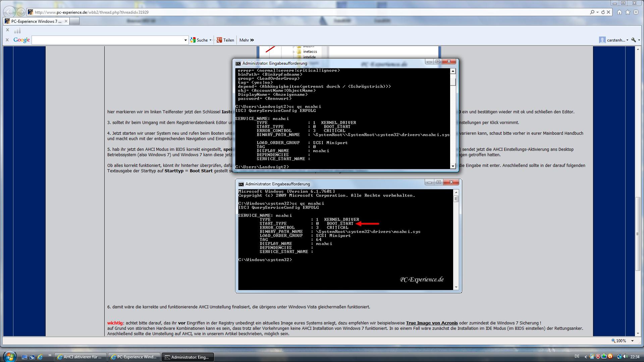Image resolution: width=644 pixels, height=362 pixels.
Task: Switch to PC-Experience Windows 7 browser tab
Action: pos(36,21)
